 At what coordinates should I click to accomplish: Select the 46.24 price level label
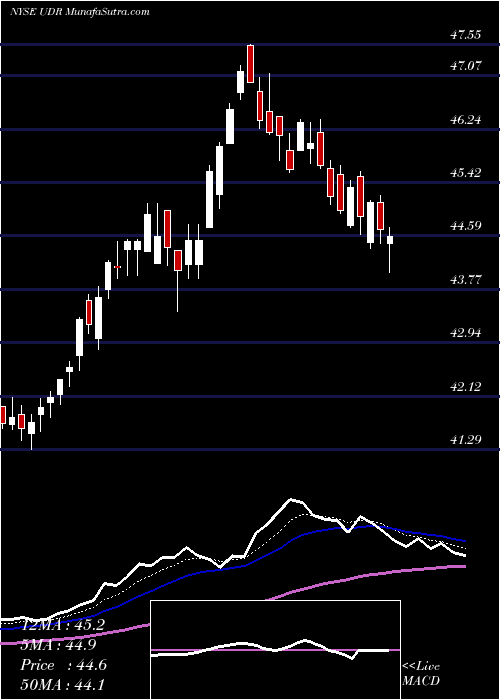(466, 120)
